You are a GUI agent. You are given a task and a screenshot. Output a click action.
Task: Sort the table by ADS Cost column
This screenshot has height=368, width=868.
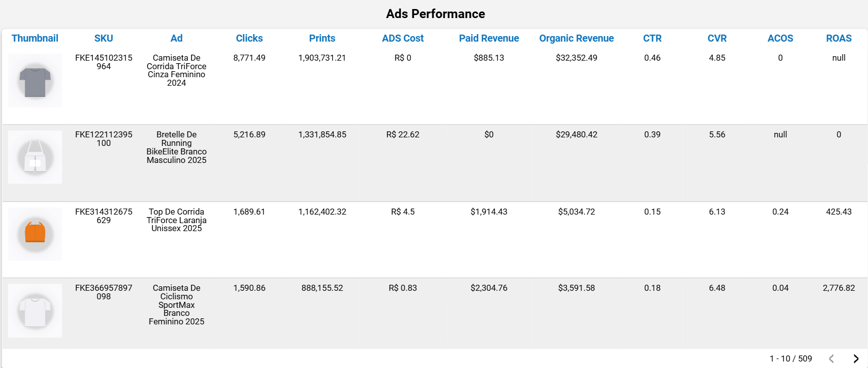[x=403, y=38]
